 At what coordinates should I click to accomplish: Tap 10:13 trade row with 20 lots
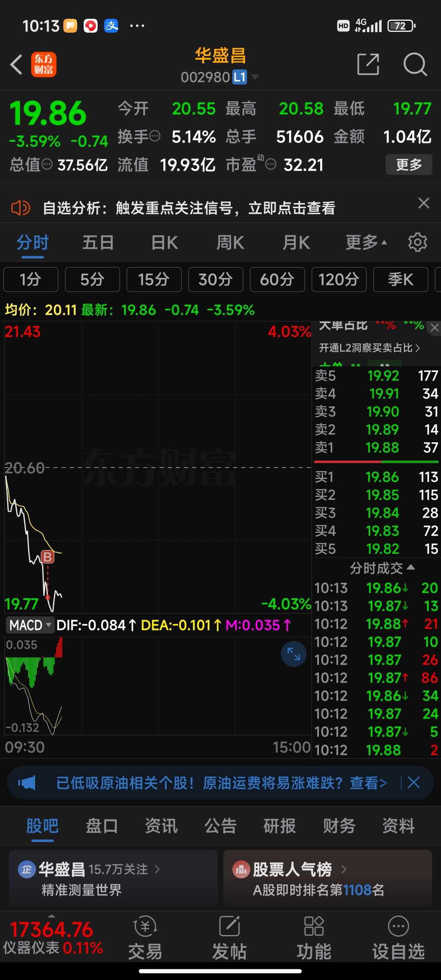(x=376, y=588)
